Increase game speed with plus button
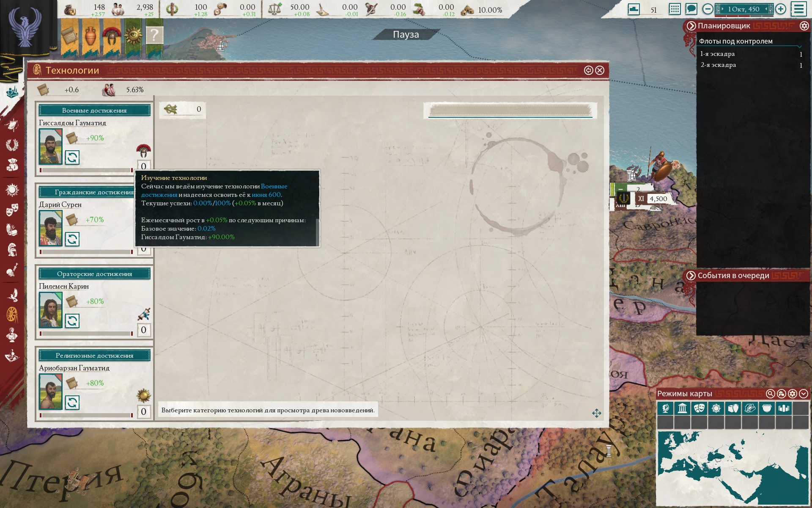The image size is (812, 508). (x=781, y=9)
